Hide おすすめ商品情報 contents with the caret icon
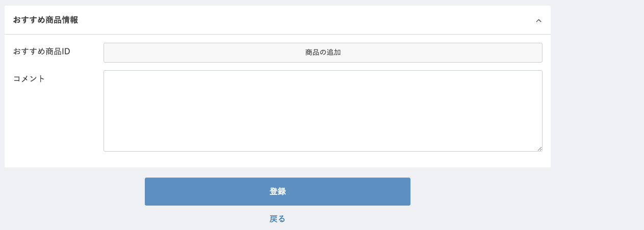 tap(538, 21)
